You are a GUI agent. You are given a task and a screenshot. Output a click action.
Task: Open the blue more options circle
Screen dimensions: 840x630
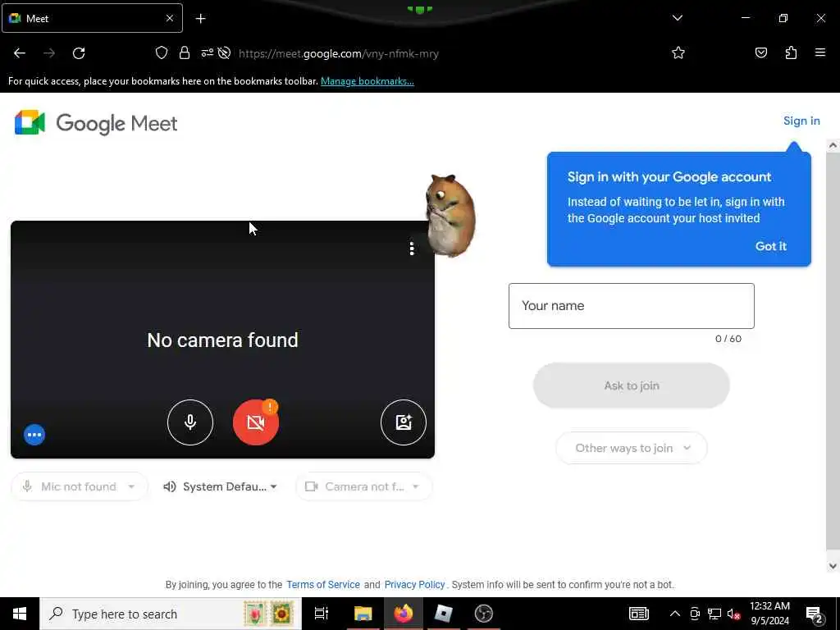coord(34,435)
